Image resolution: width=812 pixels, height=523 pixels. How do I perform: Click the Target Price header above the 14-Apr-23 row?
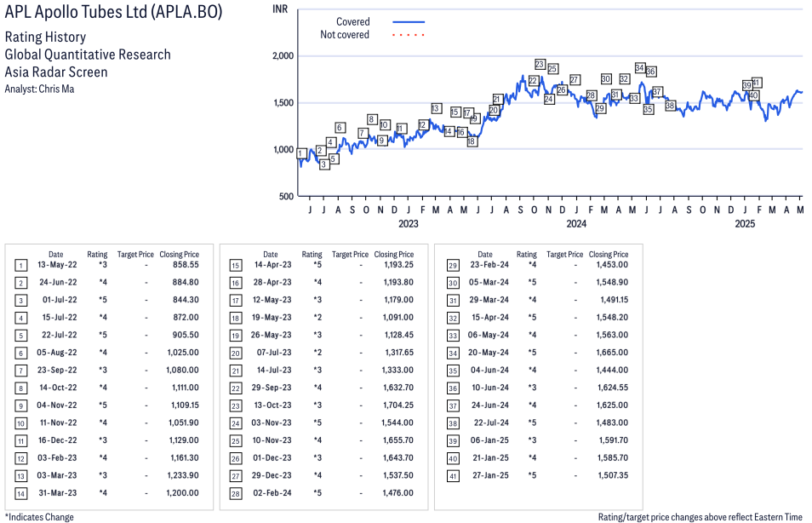coord(350,255)
